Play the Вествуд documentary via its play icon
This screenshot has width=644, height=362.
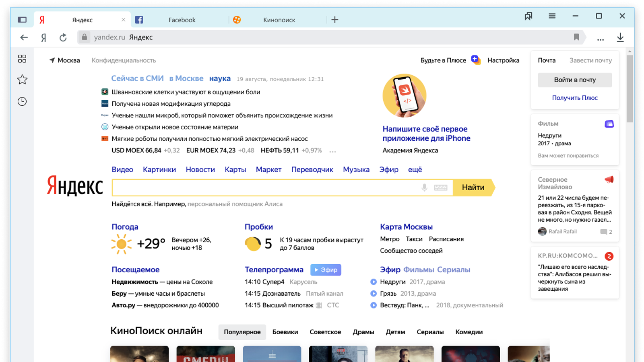pos(374,305)
